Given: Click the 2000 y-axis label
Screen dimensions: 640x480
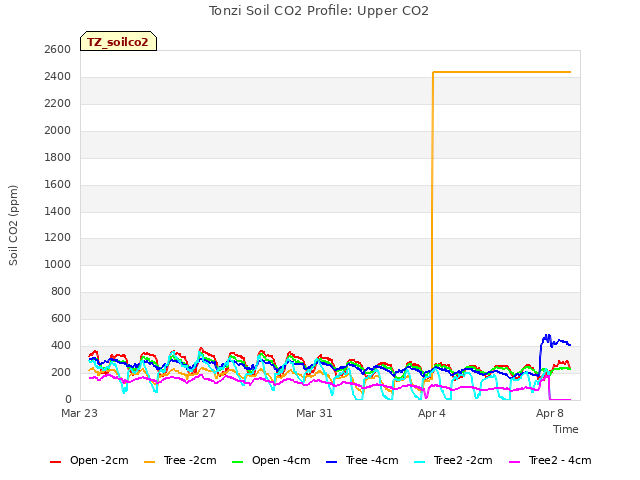Looking at the screenshot, I should coord(58,130).
